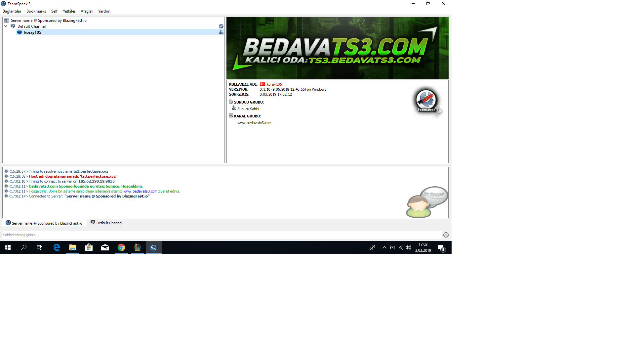This screenshot has height=348, width=644.
Task: Click the SUNUCU GRUBU group icon
Action: (231, 102)
